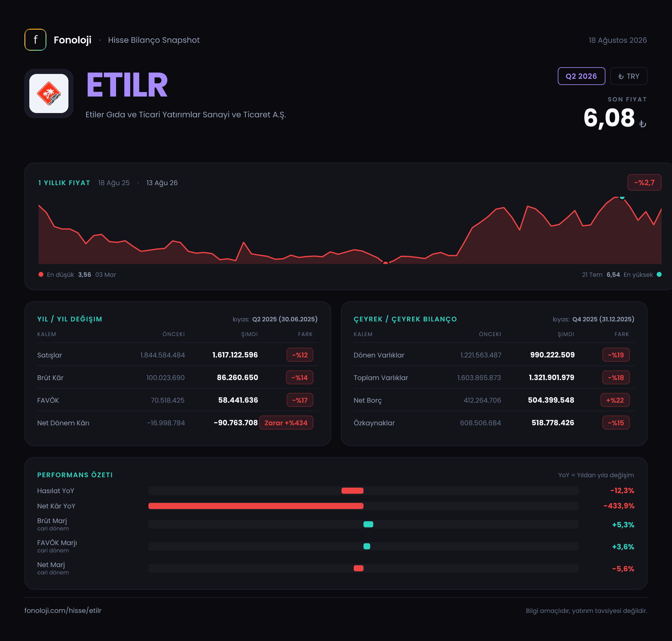Click the highest price value 6,54

(x=613, y=275)
